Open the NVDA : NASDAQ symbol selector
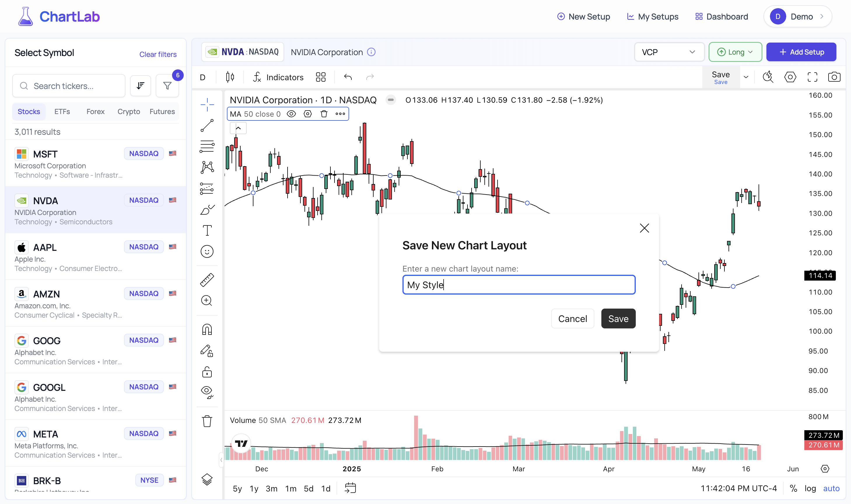This screenshot has height=504, width=851. tap(242, 52)
